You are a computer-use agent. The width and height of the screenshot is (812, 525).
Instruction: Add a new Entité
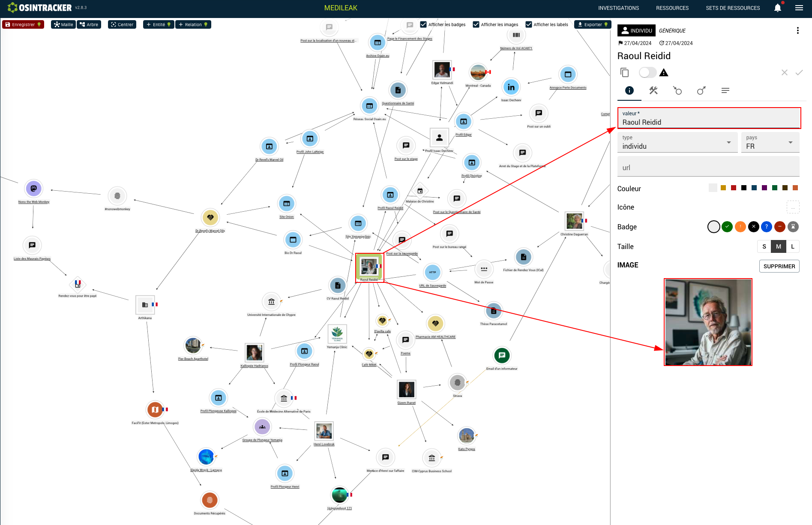159,24
